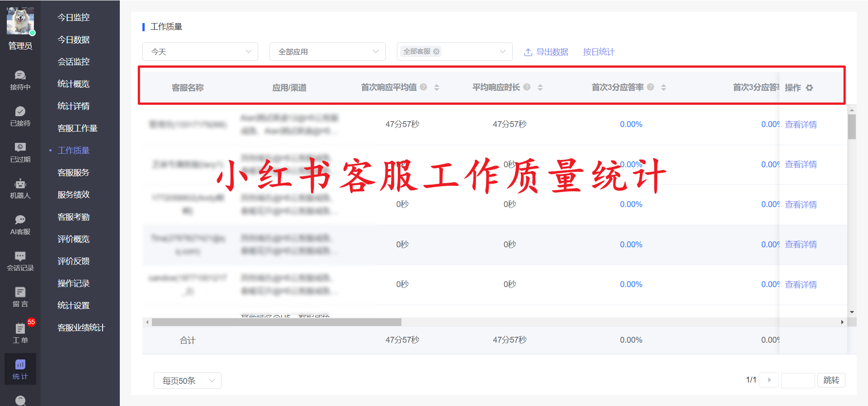Click the 跳转 jump button
The width and height of the screenshot is (868, 406).
831,380
